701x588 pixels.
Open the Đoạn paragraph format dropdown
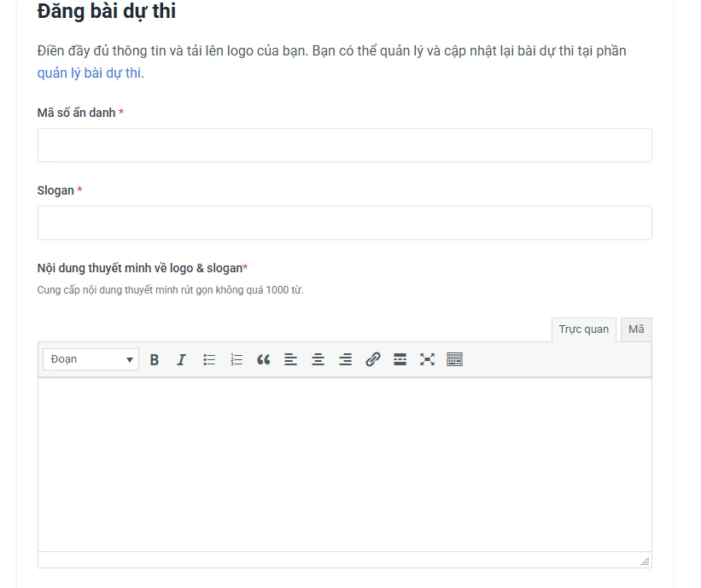tap(91, 360)
